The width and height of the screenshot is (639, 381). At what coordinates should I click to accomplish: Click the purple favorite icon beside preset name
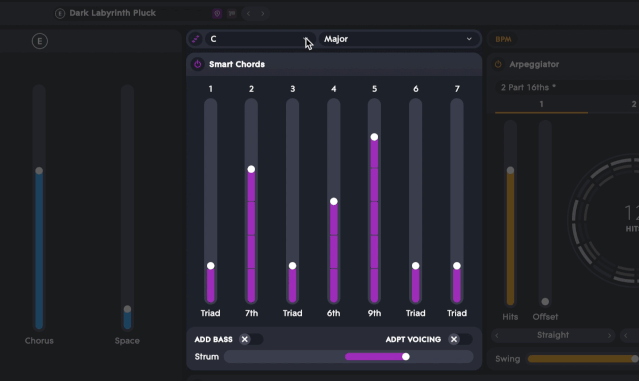tap(217, 13)
